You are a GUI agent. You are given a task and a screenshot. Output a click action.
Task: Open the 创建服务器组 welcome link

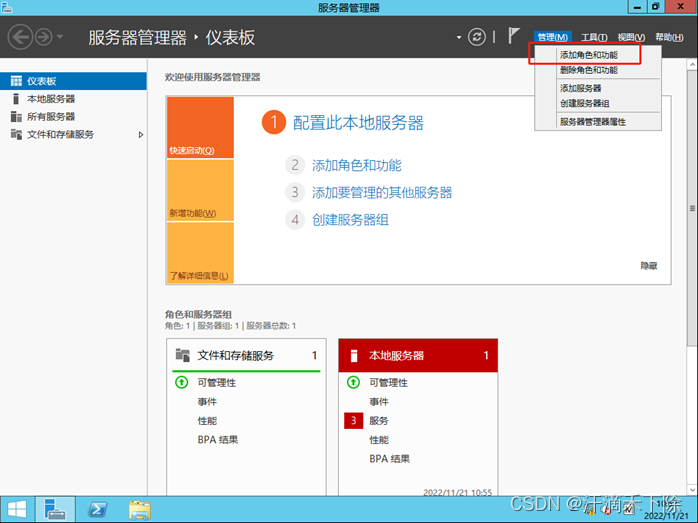coord(350,220)
